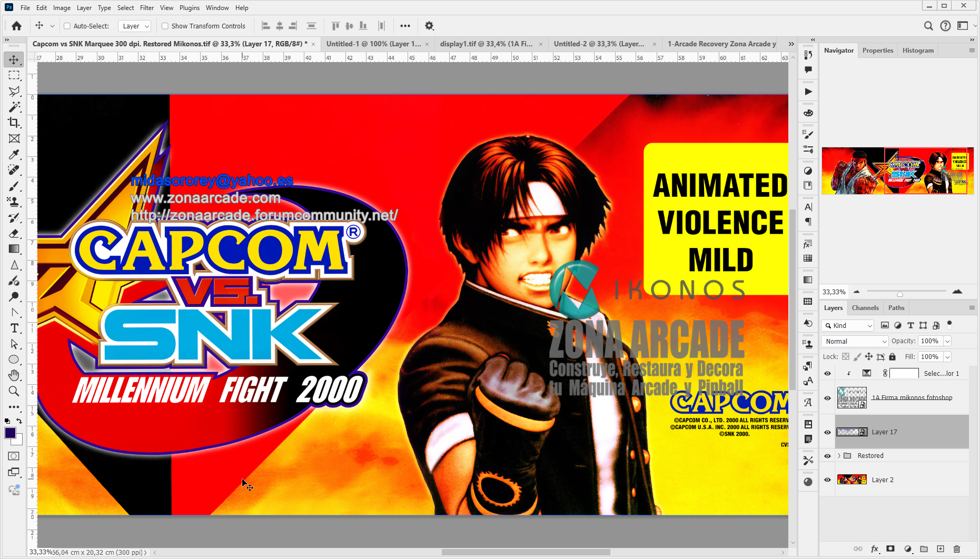Select the Gradient tool
The width and height of the screenshot is (980, 559).
pos(14,249)
